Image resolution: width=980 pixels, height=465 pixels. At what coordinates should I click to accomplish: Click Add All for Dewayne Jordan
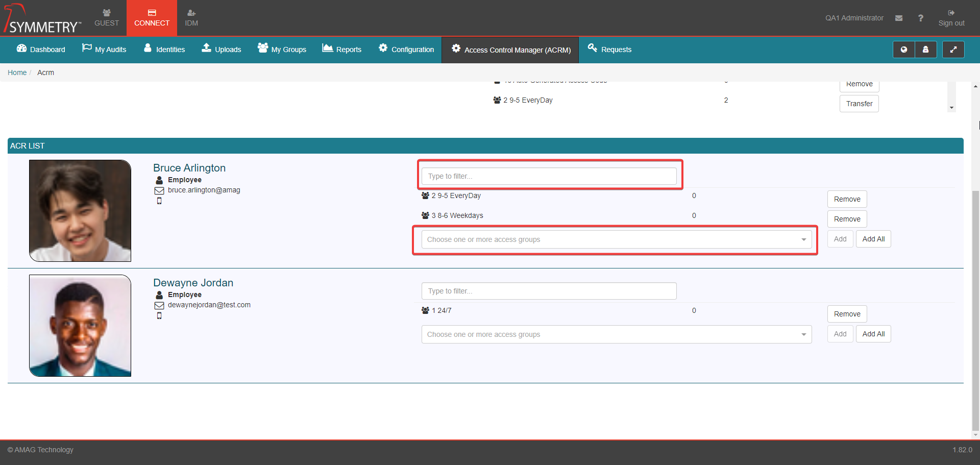[x=873, y=334]
